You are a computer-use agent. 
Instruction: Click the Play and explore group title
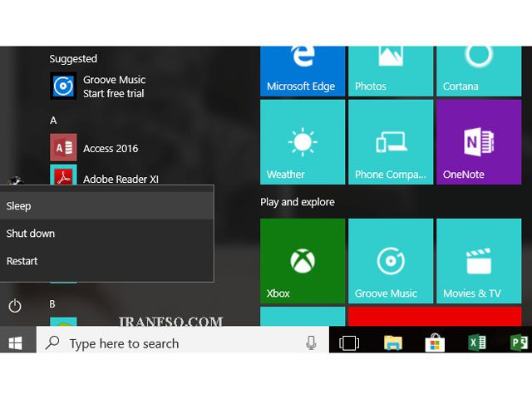click(298, 202)
